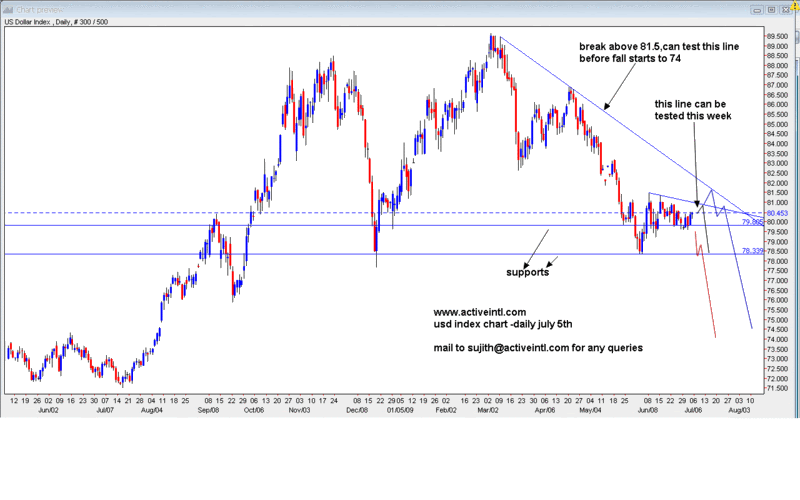
Task: Click the Chart preview window icon
Action: coord(10,8)
